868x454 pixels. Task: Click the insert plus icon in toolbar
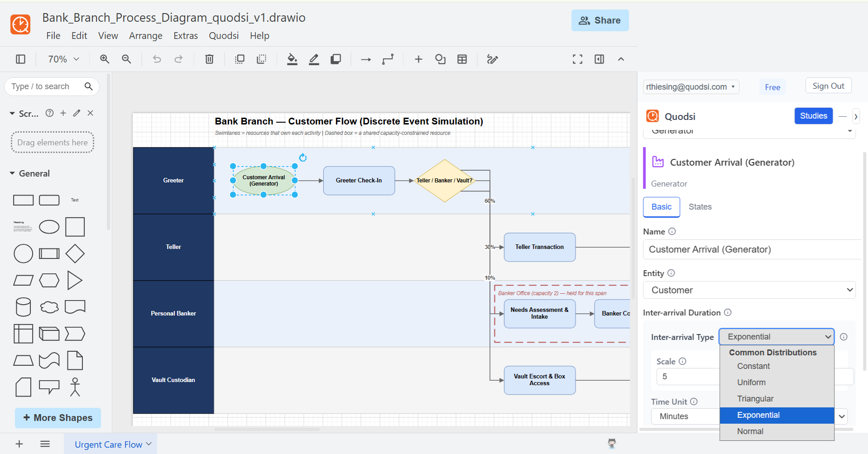click(418, 59)
